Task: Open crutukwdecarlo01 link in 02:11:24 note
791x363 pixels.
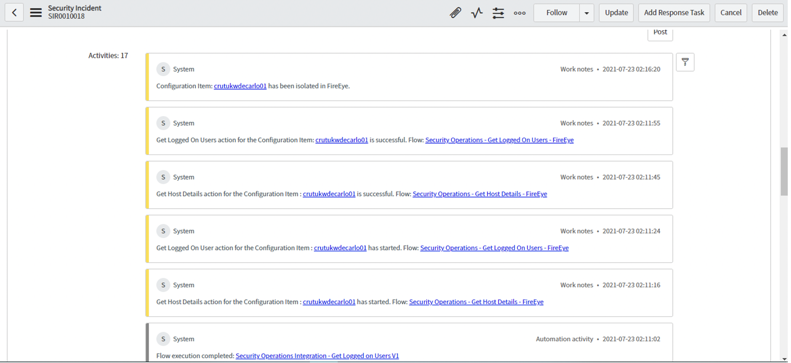Action: pos(340,248)
